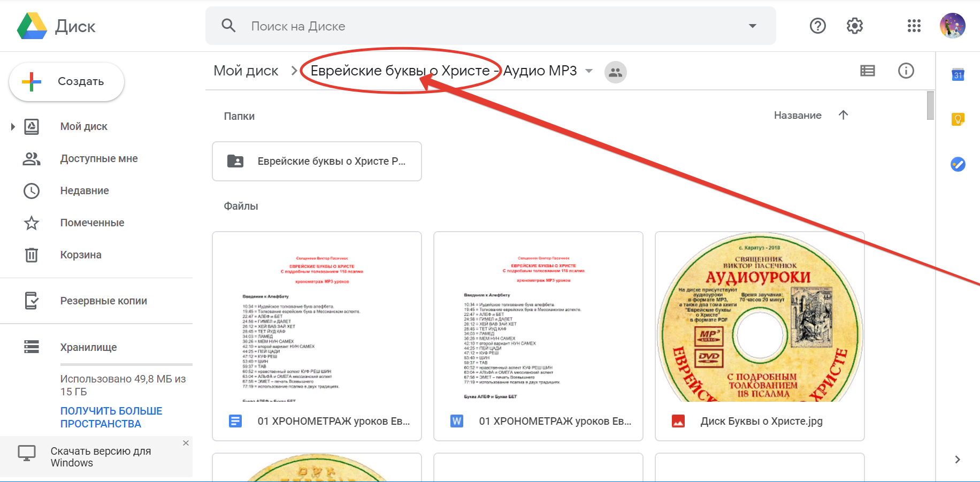The image size is (980, 482).
Task: Open Google apps grid launcher
Action: pyautogui.click(x=914, y=26)
